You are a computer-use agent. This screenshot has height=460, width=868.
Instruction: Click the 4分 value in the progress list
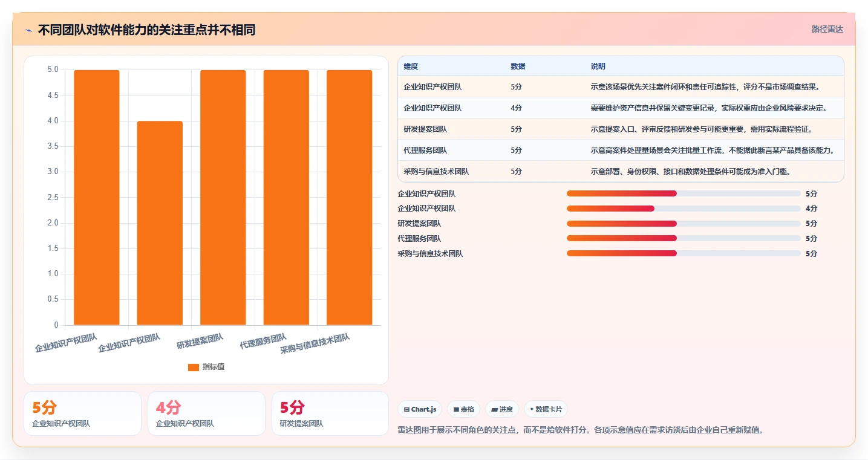click(x=811, y=209)
